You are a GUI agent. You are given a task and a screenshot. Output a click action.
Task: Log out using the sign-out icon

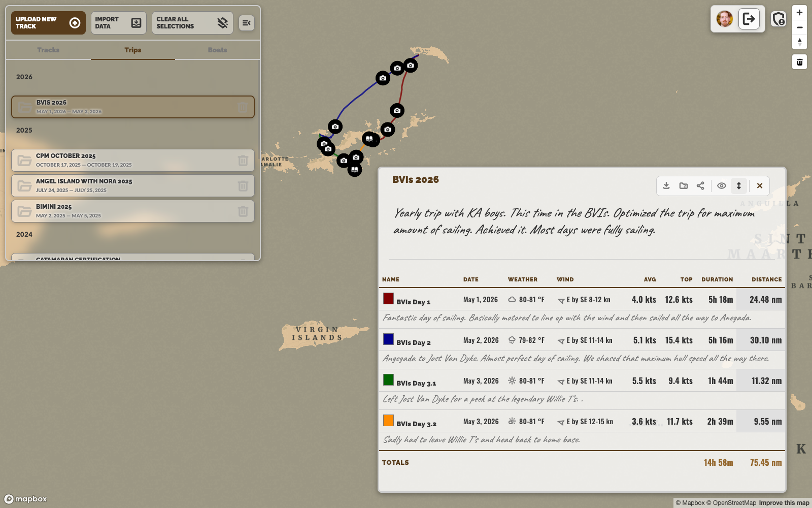pyautogui.click(x=749, y=19)
